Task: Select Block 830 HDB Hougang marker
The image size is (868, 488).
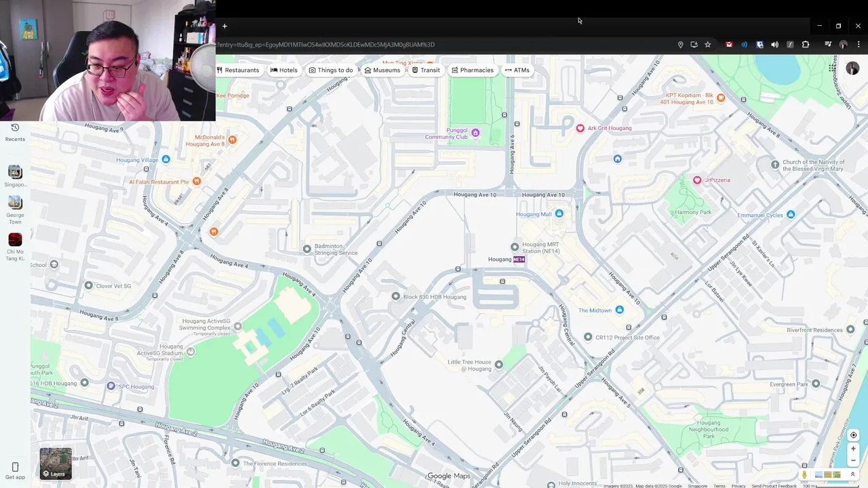Action: point(395,296)
